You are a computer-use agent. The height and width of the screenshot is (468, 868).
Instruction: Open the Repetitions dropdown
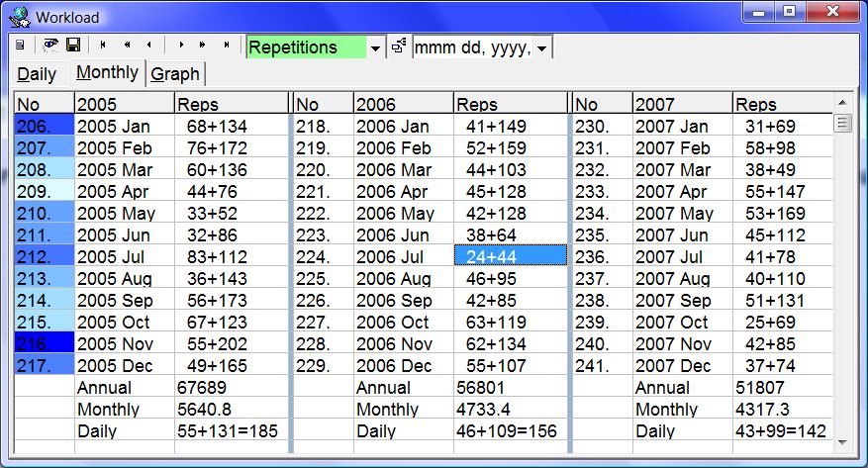pyautogui.click(x=376, y=47)
